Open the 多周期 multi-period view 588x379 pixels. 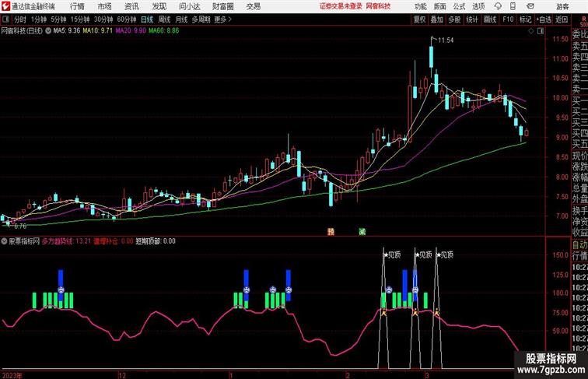tap(201, 19)
